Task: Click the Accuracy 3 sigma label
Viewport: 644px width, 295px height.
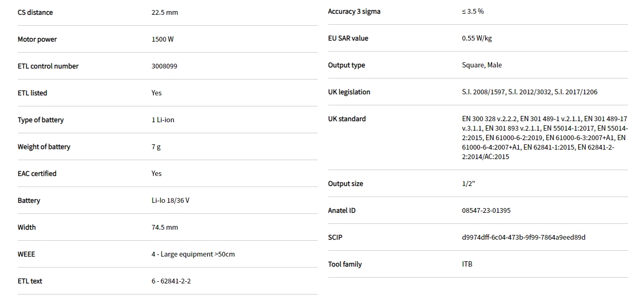Action: point(354,12)
